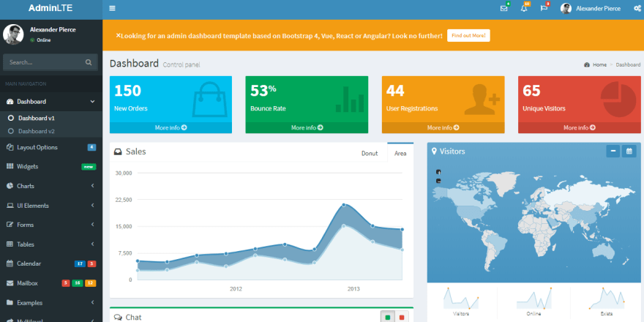Click the Widgets grid icon
The image size is (644, 322).
point(10,166)
